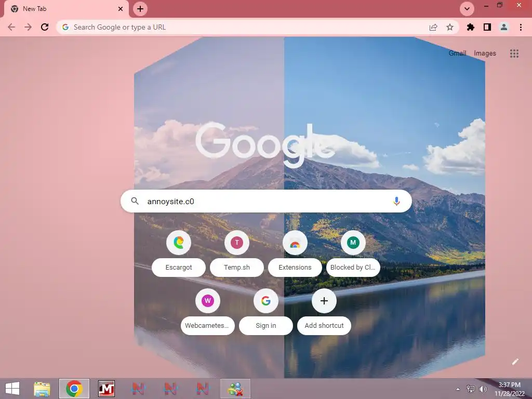Click the Add shortcut label
532x399 pixels.
[x=324, y=326]
